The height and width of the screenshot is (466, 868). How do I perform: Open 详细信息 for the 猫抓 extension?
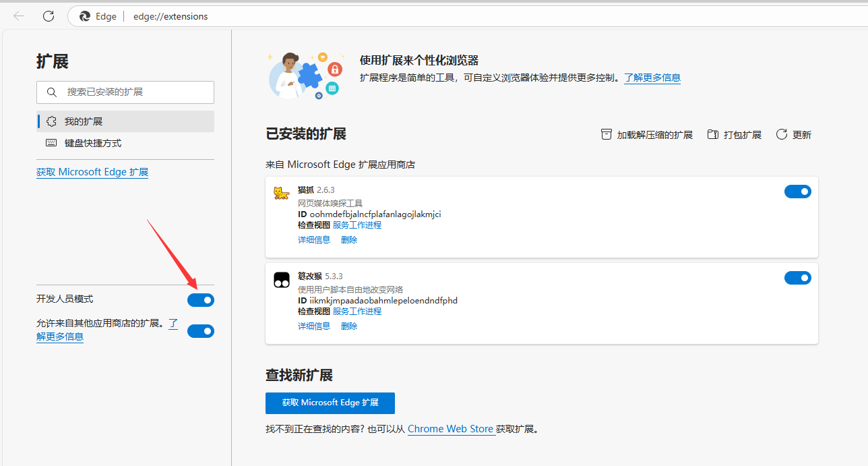(x=314, y=239)
